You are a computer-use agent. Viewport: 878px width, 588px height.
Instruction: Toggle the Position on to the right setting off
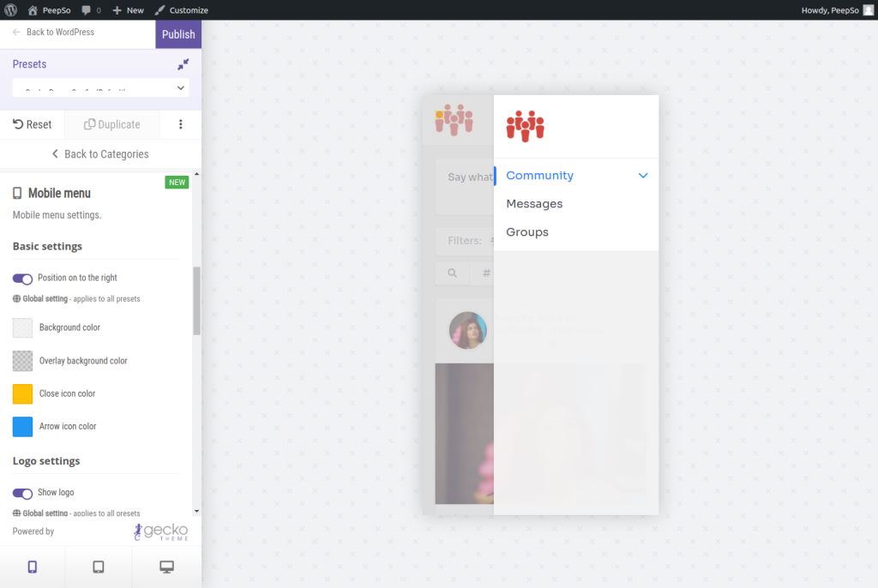point(21,278)
